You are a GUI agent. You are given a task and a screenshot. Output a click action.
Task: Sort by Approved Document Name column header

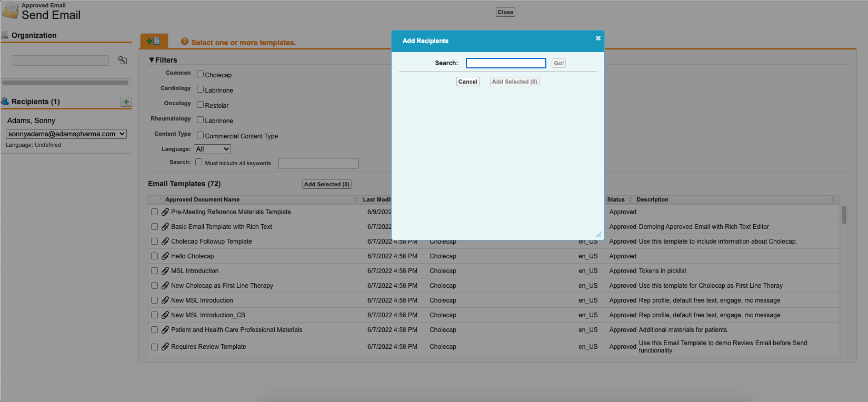203,199
